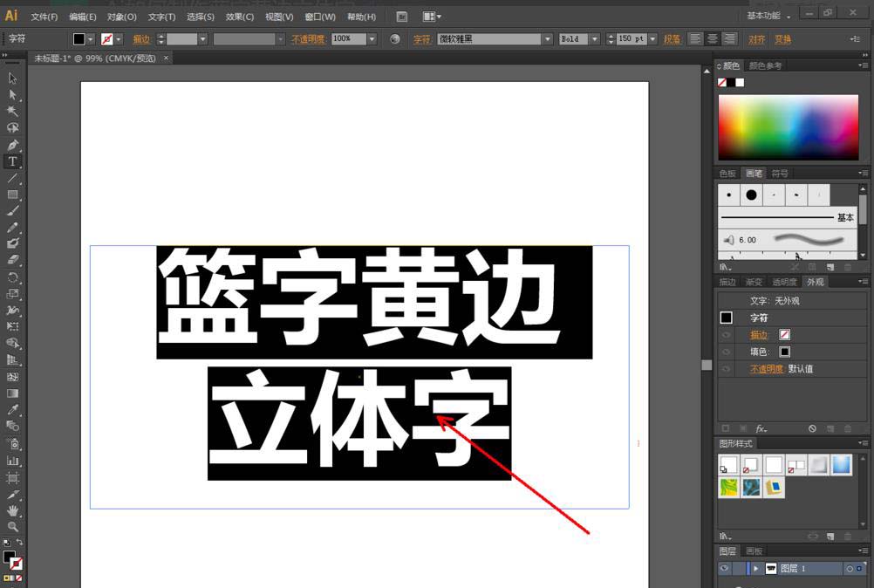Click the center align paragraph button

coord(713,39)
